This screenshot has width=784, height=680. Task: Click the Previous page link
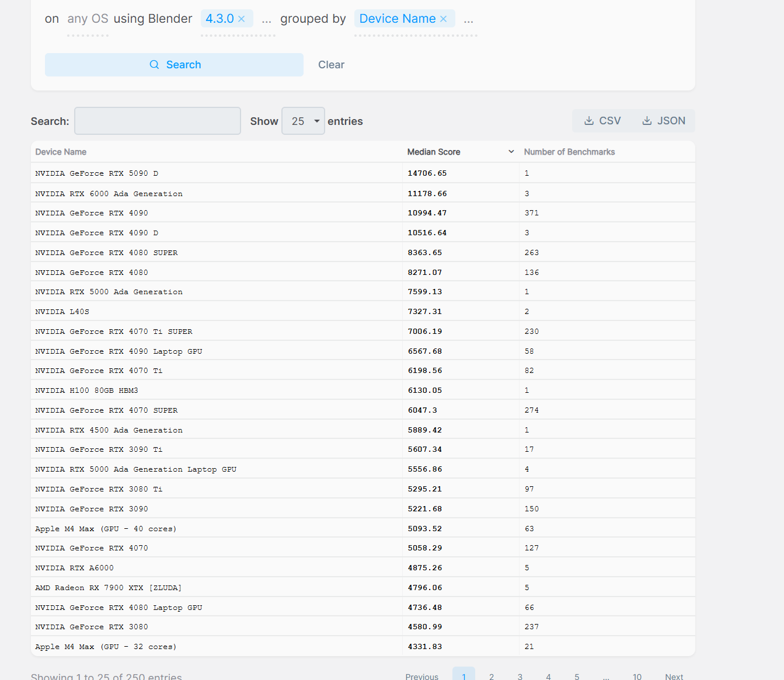click(x=421, y=676)
